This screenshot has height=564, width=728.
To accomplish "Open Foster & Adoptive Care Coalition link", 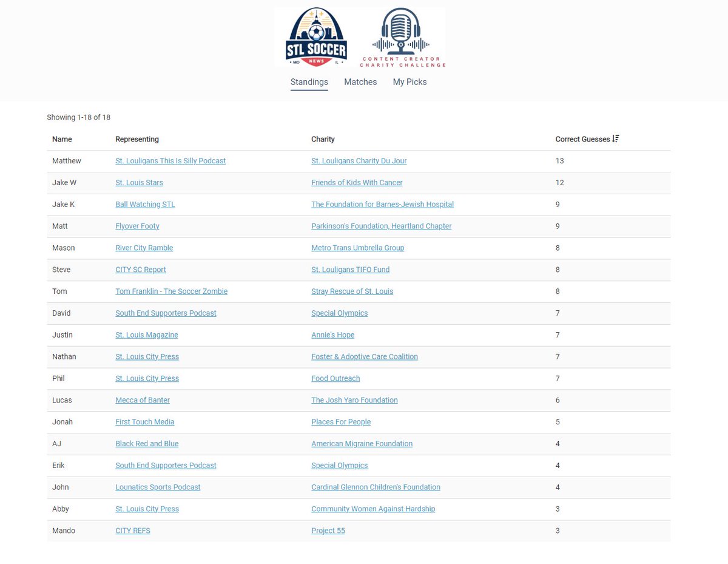I will 365,356.
